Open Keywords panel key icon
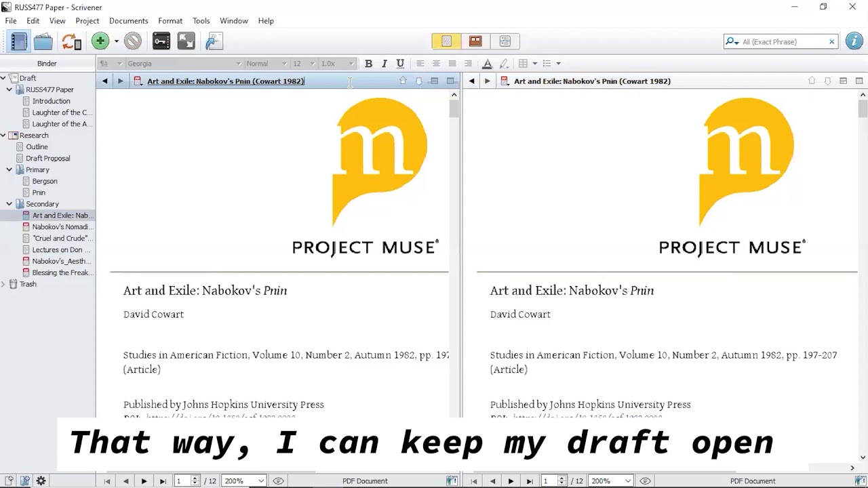Screen dimensions: 868x488 pyautogui.click(x=161, y=41)
